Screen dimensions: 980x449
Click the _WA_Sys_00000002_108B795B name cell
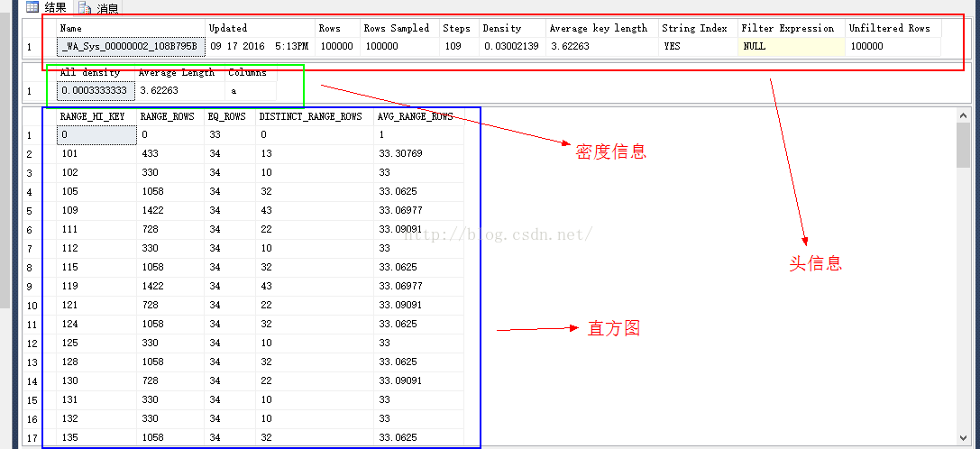(x=131, y=46)
